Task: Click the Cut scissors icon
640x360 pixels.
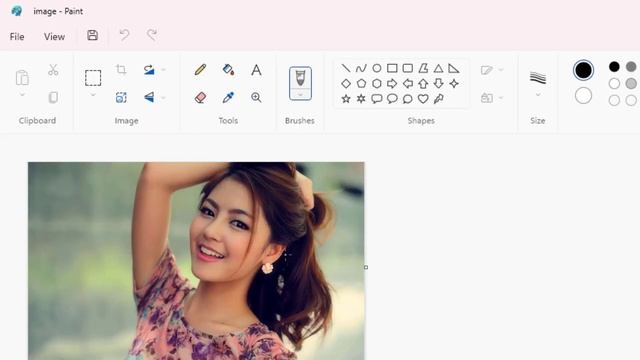Action: tap(53, 70)
